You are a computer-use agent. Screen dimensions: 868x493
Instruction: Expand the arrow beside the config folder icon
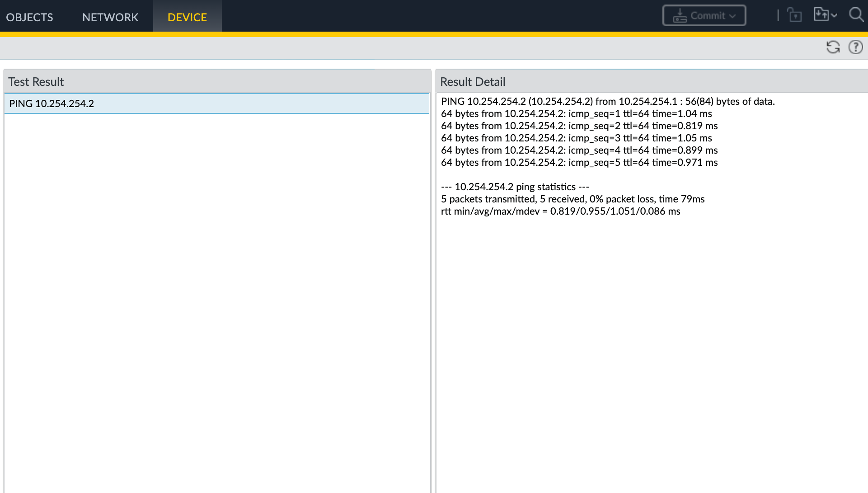834,15
